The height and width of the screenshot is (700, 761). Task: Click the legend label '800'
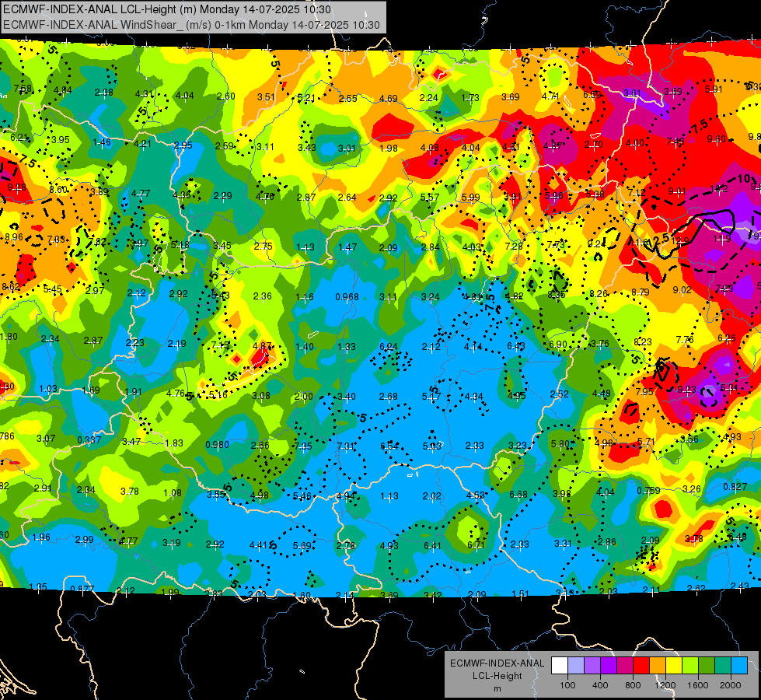click(x=633, y=685)
